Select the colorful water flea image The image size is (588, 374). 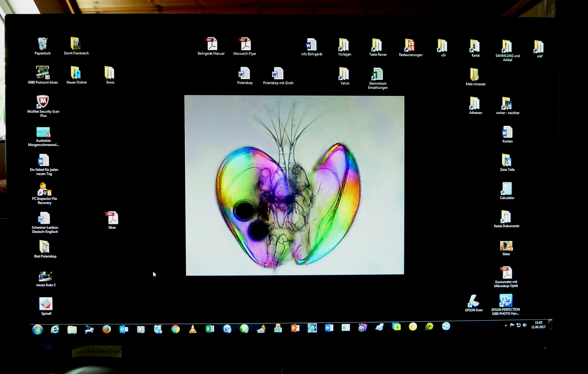294,186
